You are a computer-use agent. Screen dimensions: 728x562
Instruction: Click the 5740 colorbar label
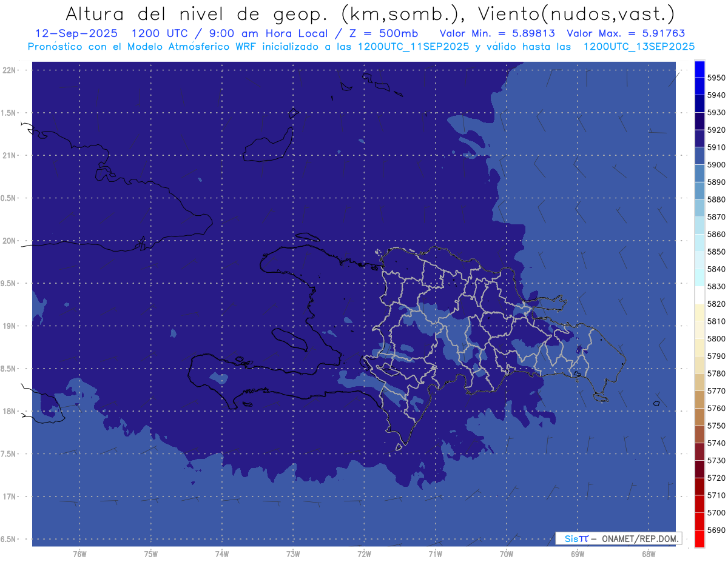[716, 443]
